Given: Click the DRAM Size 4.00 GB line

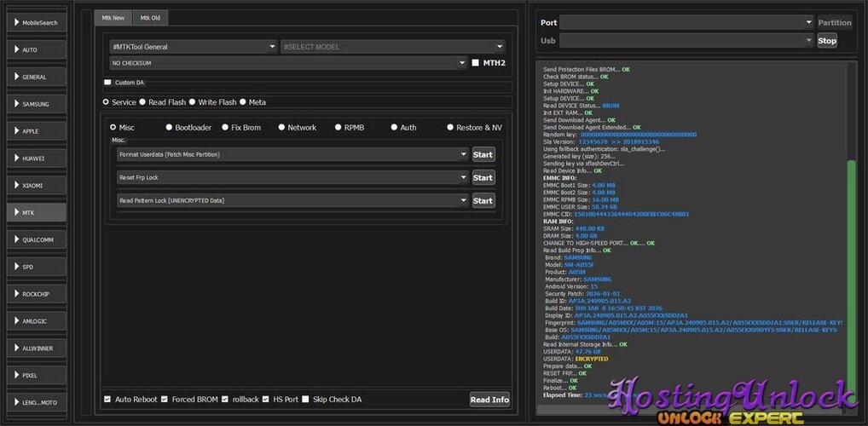Looking at the screenshot, I should 570,236.
